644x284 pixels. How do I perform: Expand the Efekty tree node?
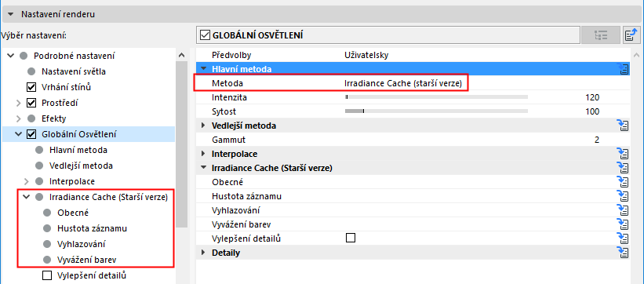pyautogui.click(x=19, y=118)
